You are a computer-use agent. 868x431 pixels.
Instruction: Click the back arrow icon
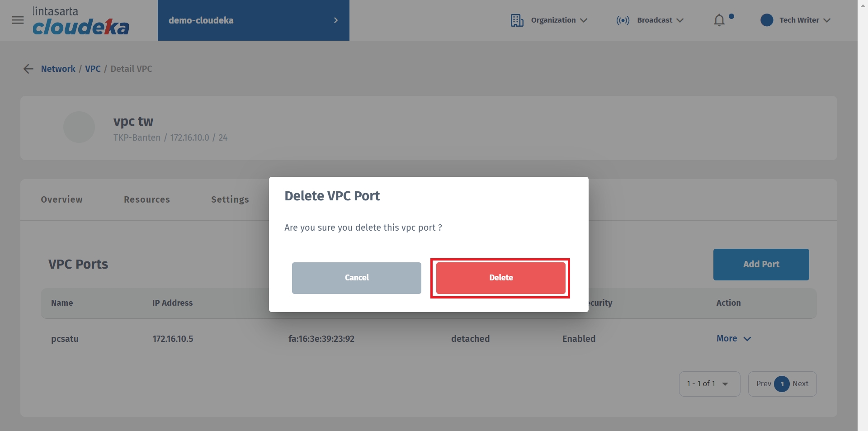coord(28,69)
